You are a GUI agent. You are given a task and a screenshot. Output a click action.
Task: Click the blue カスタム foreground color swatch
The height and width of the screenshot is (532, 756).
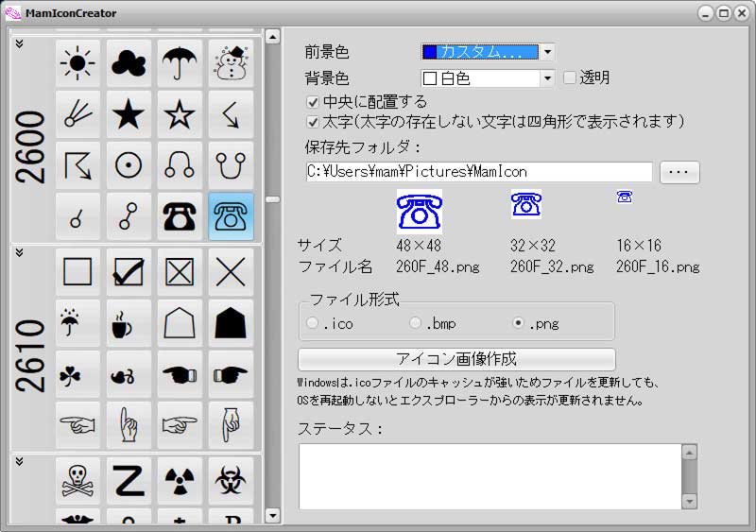pos(429,52)
